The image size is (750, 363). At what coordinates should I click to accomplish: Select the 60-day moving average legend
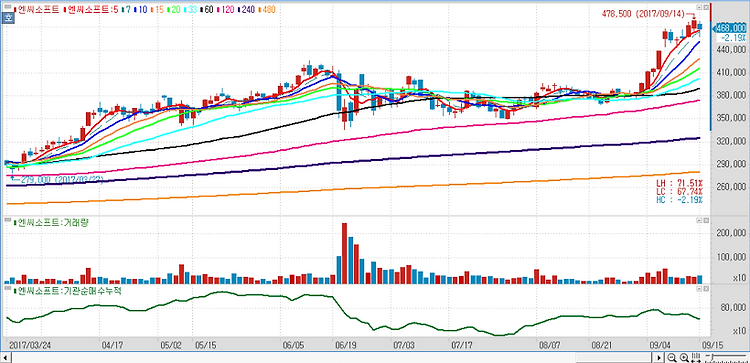click(207, 9)
